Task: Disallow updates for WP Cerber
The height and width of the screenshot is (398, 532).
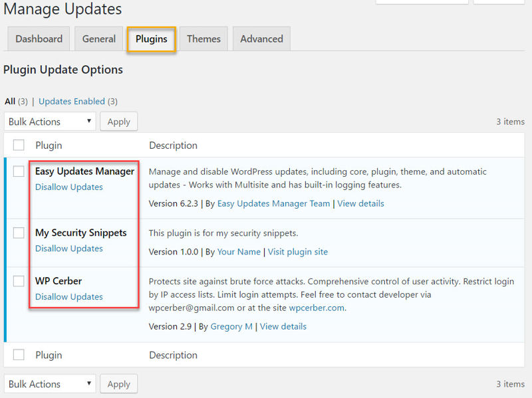Action: 69,296
